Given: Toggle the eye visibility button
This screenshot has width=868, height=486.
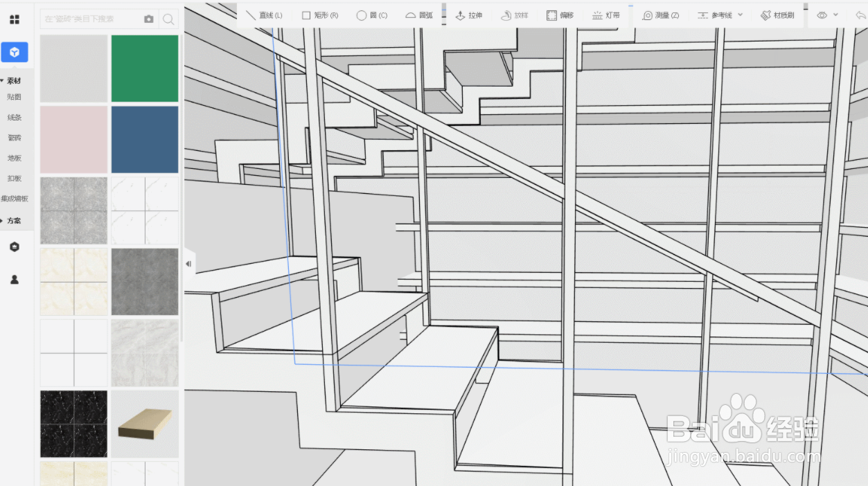Looking at the screenshot, I should coord(822,15).
